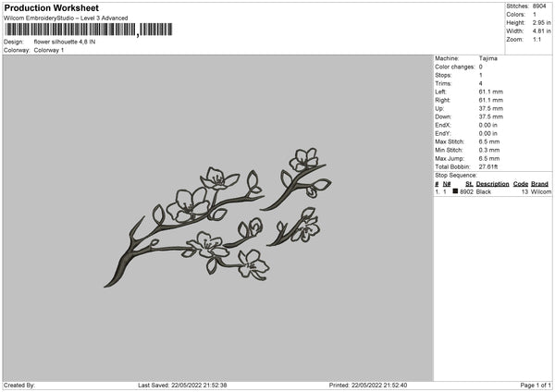Viewport: 555px width, 392px height.
Task: Select the Created By footer label
Action: [19, 386]
